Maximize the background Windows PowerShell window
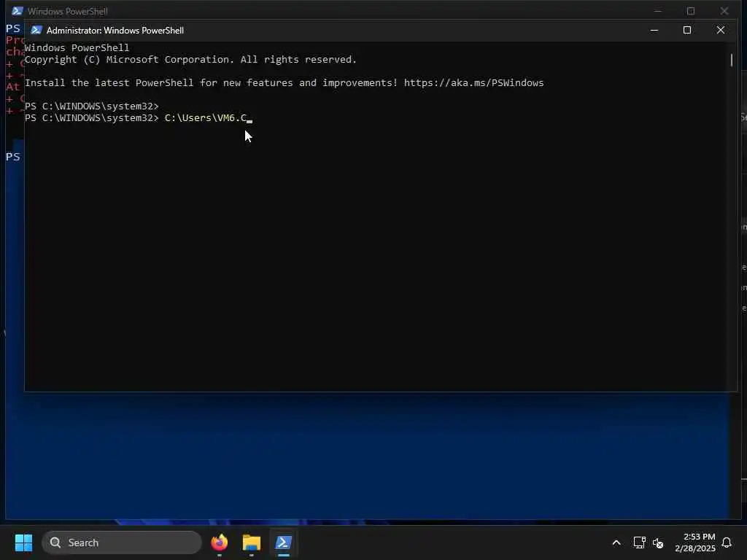This screenshot has width=747, height=560. pos(691,10)
